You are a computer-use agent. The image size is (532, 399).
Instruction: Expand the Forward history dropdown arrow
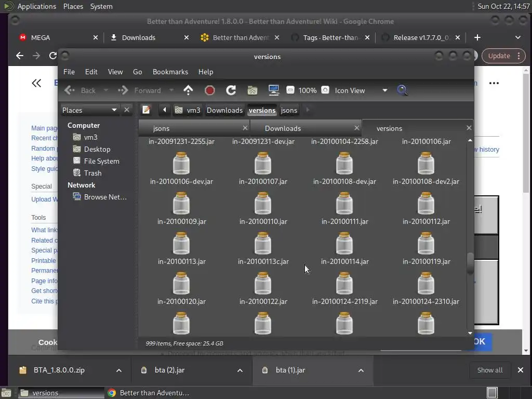171,90
